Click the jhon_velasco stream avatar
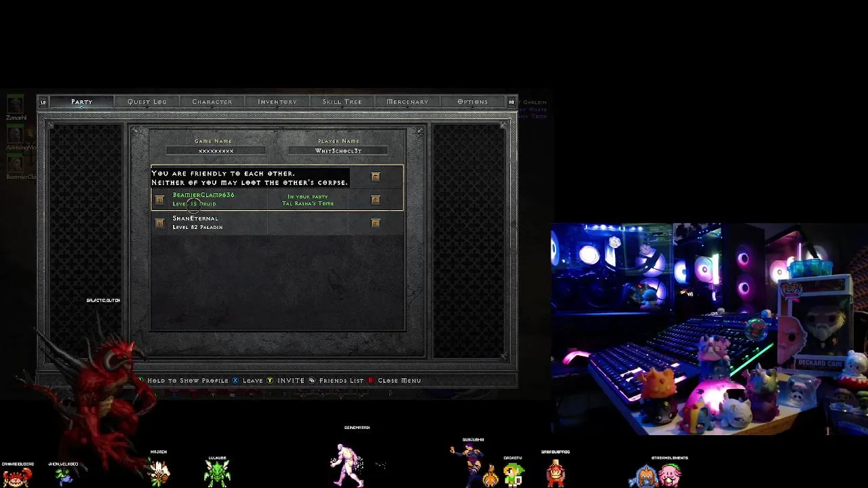Image resolution: width=868 pixels, height=488 pixels. click(x=64, y=476)
